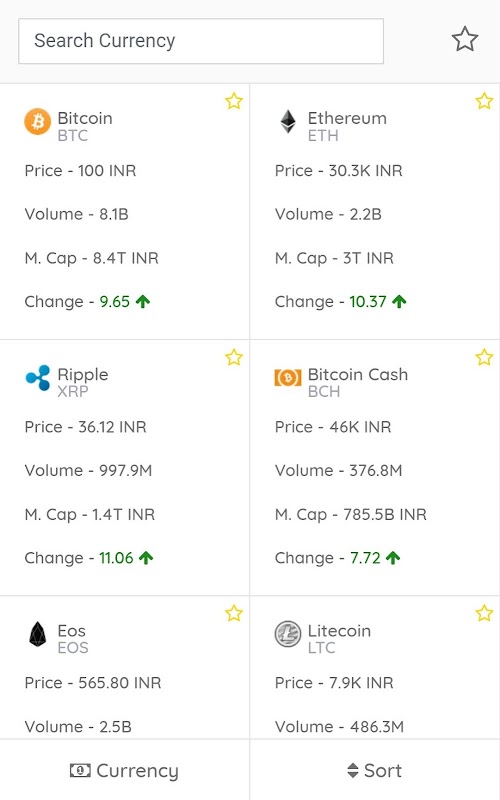This screenshot has width=500, height=800.
Task: Click the Search Currency input field
Action: point(201,41)
